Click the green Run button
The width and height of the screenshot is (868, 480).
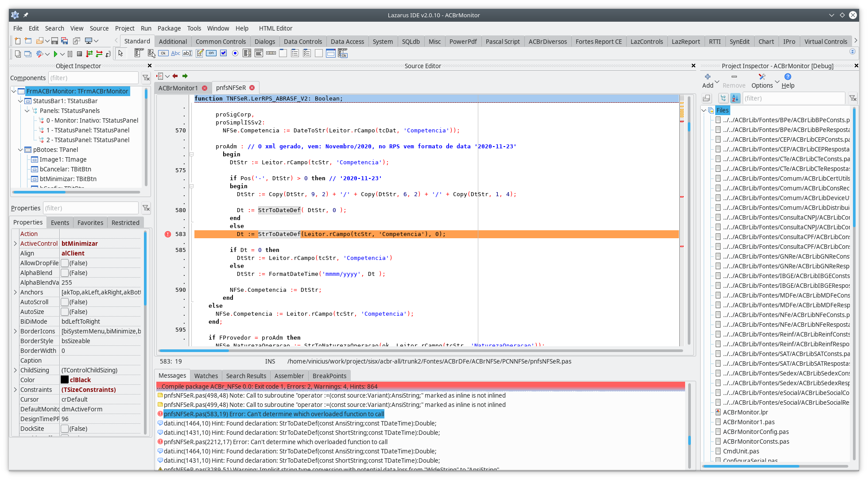55,54
